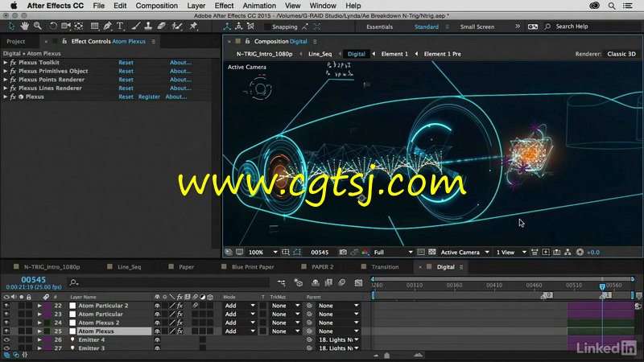This screenshot has height=362, width=644.
Task: Expand the Plexus Primitives Object effect
Action: (x=6, y=71)
